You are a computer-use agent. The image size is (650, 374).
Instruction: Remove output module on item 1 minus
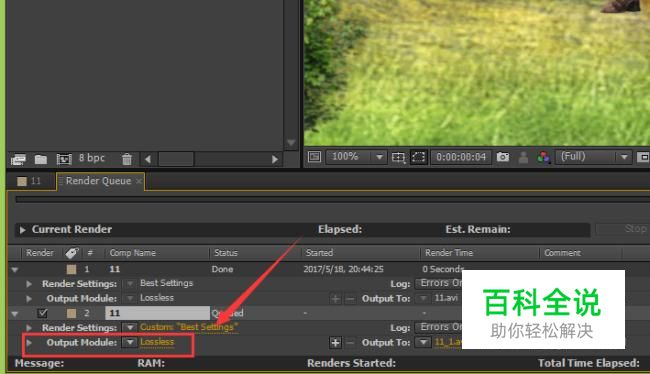[350, 299]
